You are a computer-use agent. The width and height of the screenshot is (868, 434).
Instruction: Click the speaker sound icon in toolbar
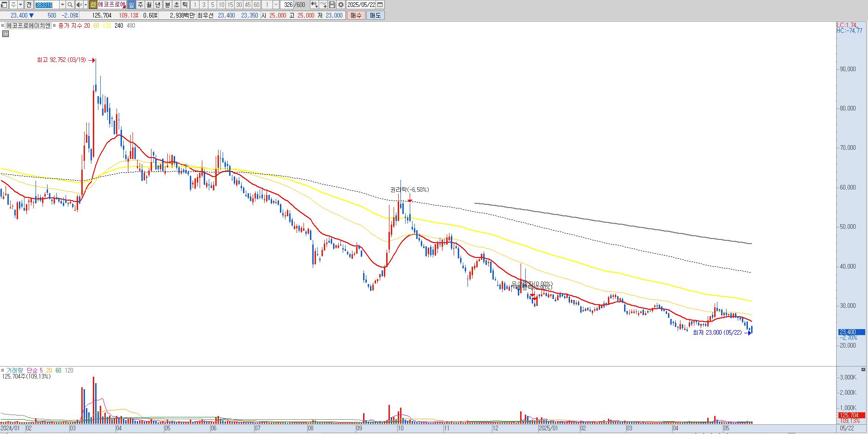click(x=79, y=5)
